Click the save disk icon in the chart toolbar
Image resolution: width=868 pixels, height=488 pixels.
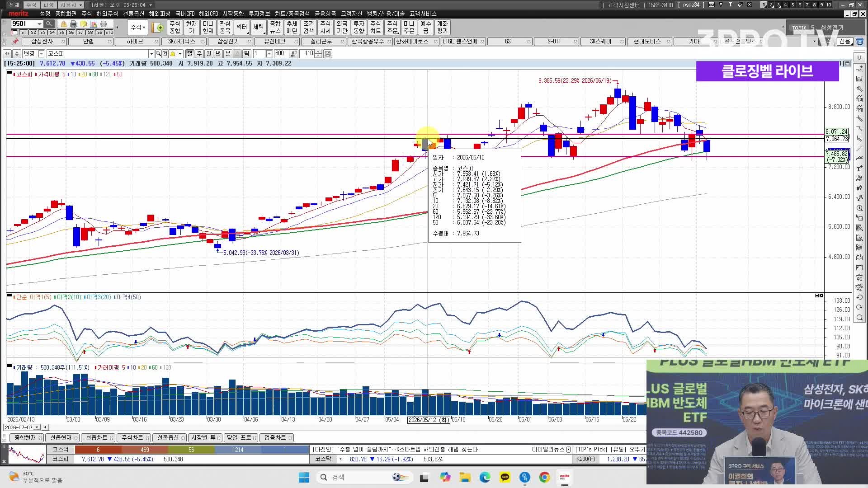click(x=328, y=53)
